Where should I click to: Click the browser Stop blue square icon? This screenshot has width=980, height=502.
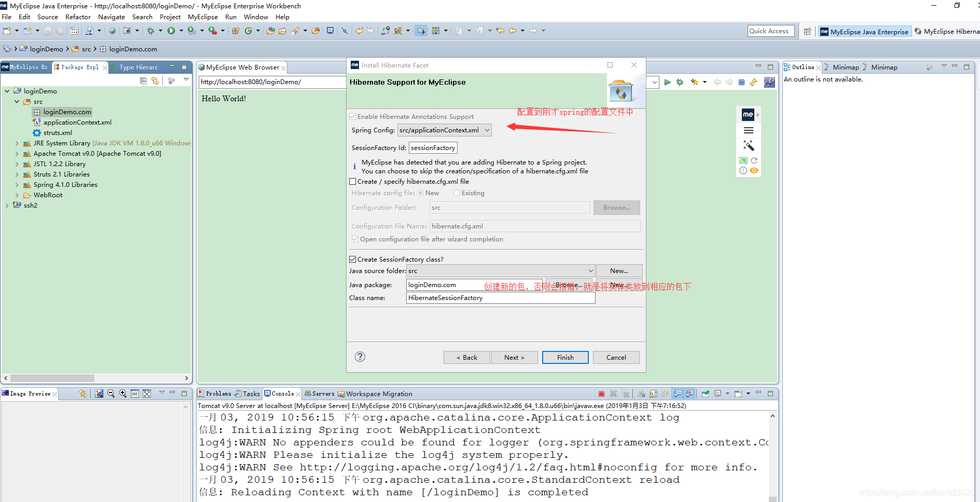pos(741,82)
